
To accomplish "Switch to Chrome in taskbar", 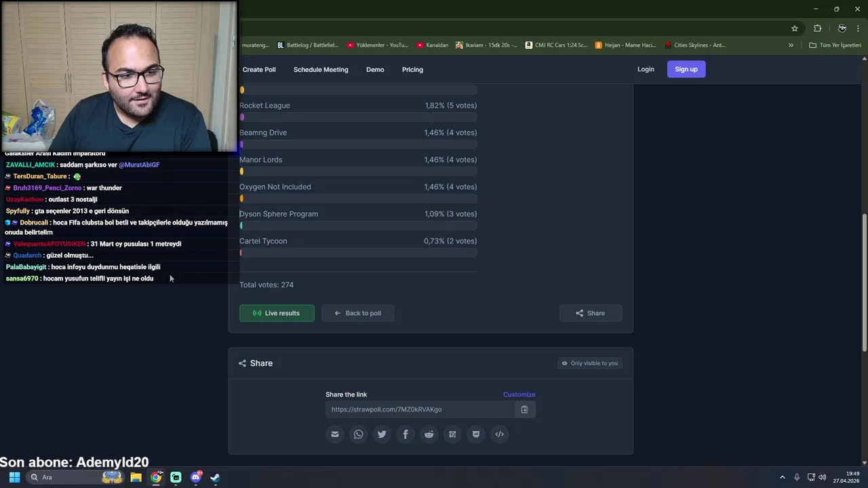I will point(156,477).
